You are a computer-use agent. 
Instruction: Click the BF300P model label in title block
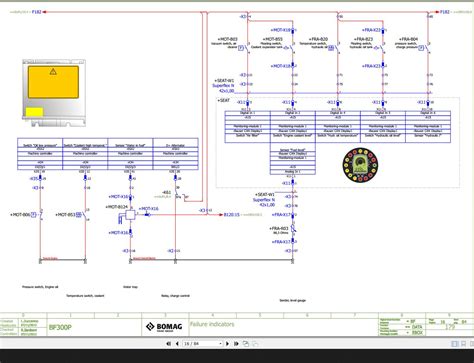(x=60, y=327)
